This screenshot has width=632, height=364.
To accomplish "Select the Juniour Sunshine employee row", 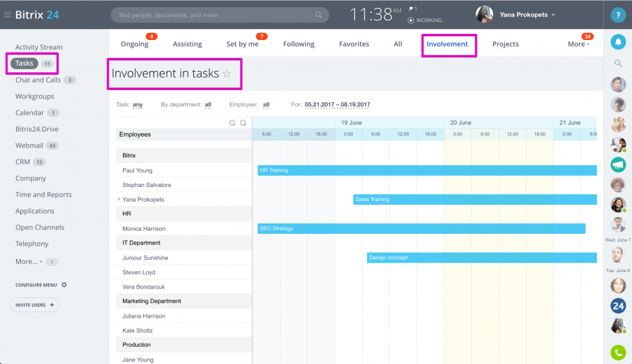I will (x=184, y=258).
